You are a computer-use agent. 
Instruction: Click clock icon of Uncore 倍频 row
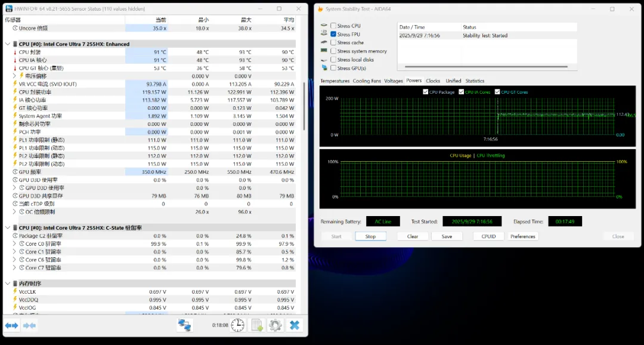[15, 28]
